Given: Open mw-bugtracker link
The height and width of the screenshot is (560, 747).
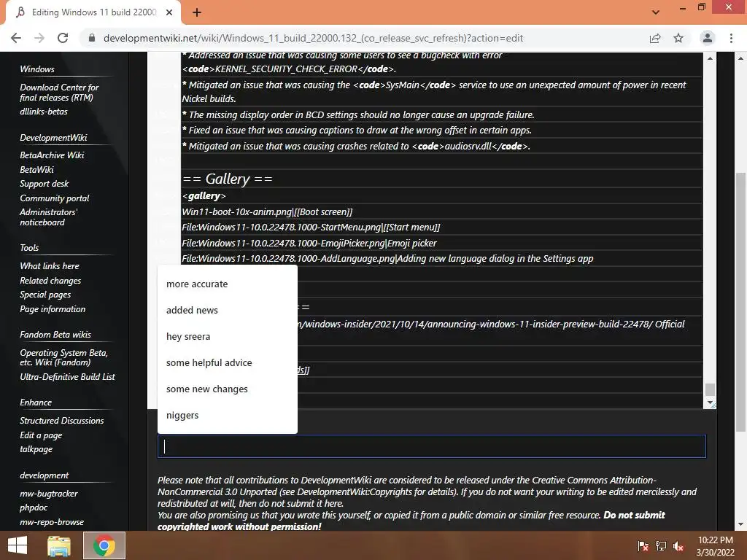Looking at the screenshot, I should [49, 494].
